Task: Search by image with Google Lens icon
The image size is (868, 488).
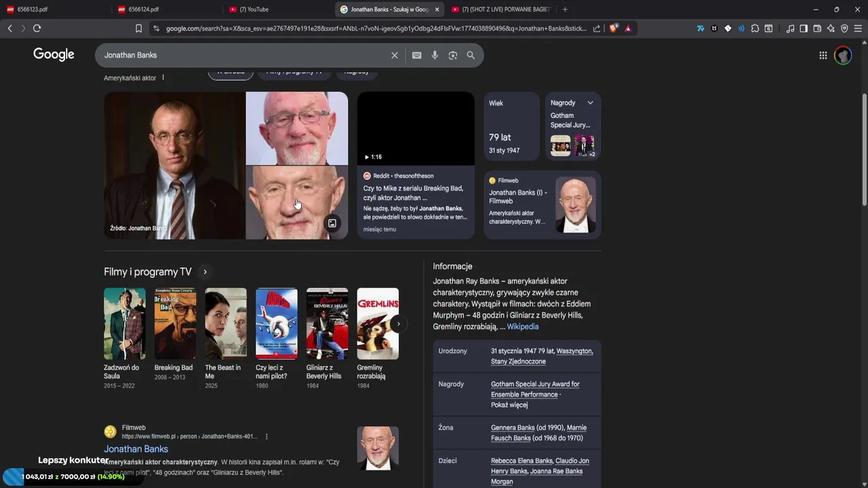Action: point(453,55)
